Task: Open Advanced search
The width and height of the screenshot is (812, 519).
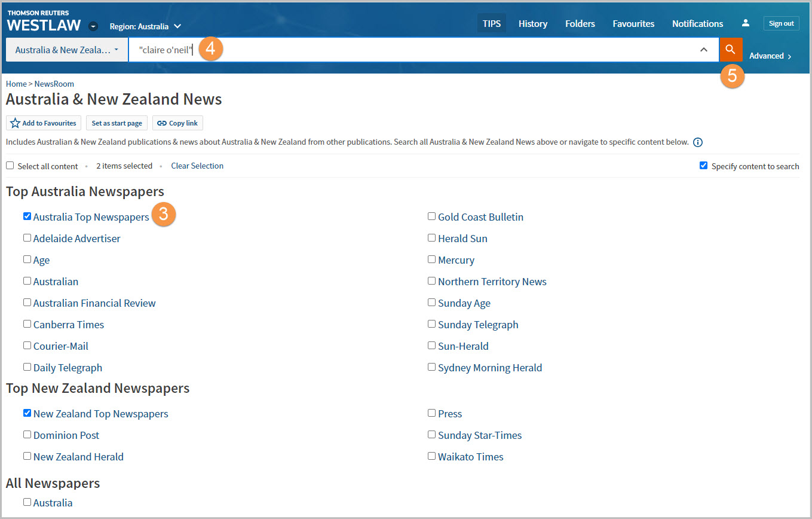Action: pos(770,56)
